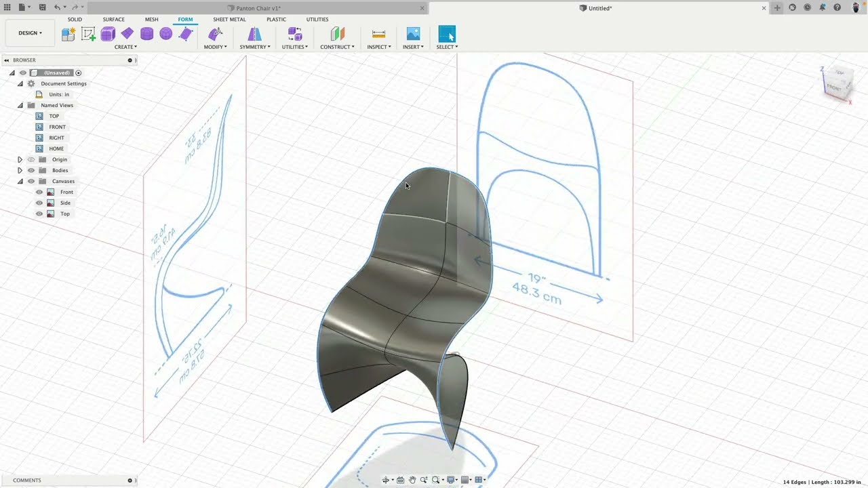Click the Insert image icon
Image resolution: width=868 pixels, height=488 pixels.
coord(413,34)
